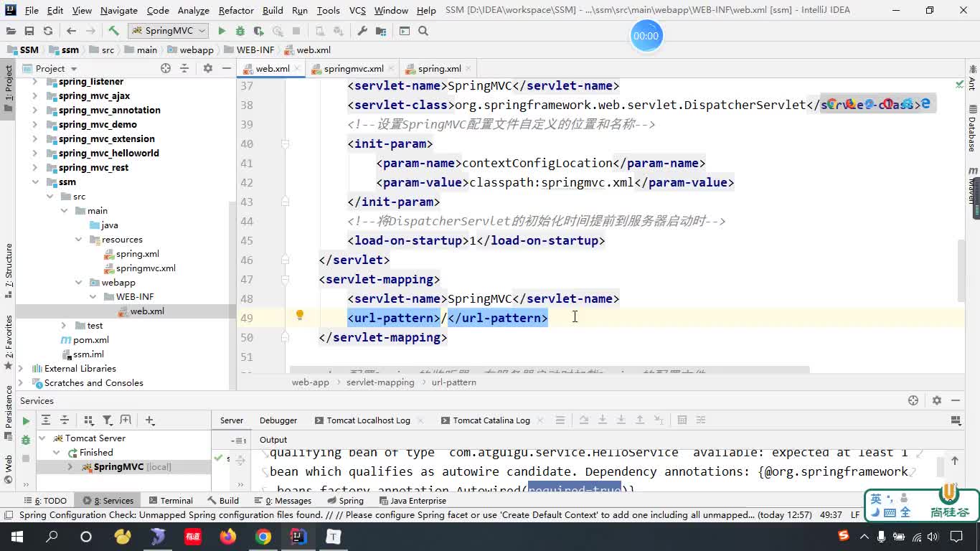Viewport: 980px width, 551px height.
Task: Expand the spring_mvc_rest module node
Action: tap(35, 168)
